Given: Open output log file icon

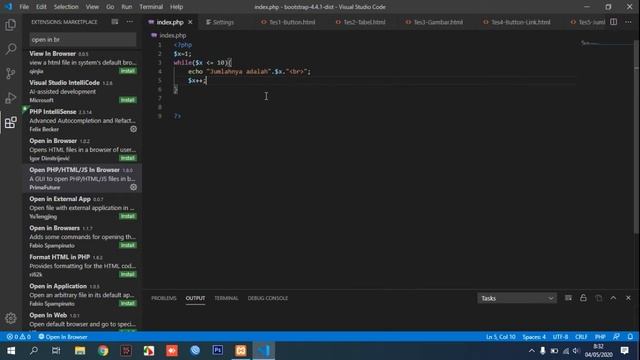Looking at the screenshot, I should (x=598, y=298).
